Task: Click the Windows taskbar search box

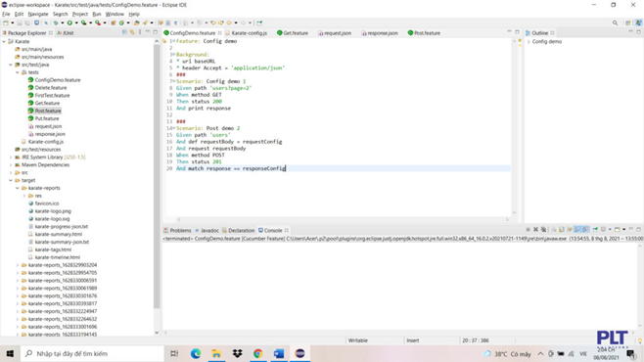Action: point(92,353)
